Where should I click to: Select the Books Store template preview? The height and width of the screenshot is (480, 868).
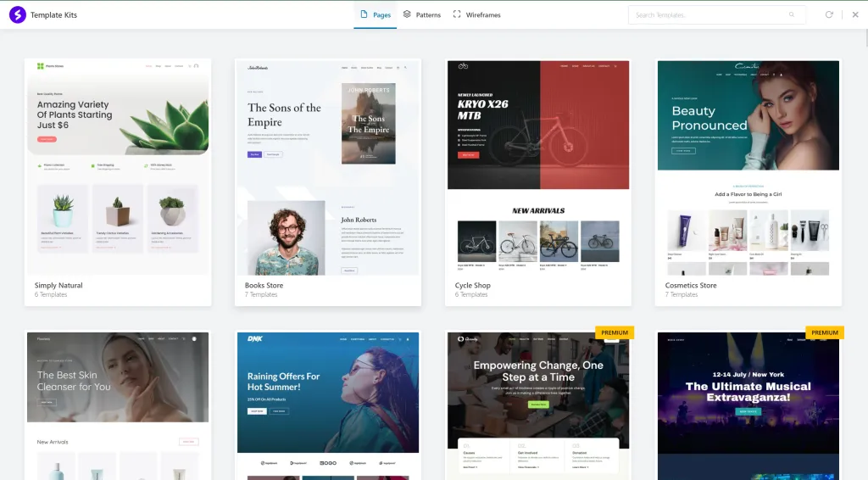pyautogui.click(x=328, y=167)
